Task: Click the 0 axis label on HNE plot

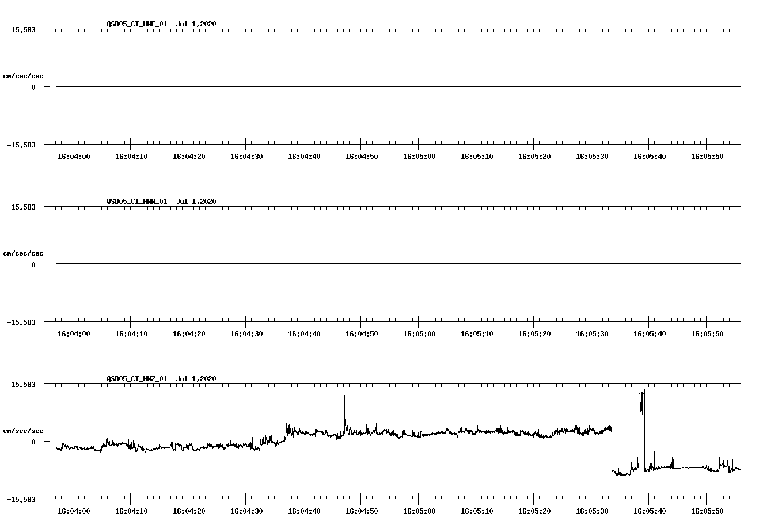Action: click(33, 88)
